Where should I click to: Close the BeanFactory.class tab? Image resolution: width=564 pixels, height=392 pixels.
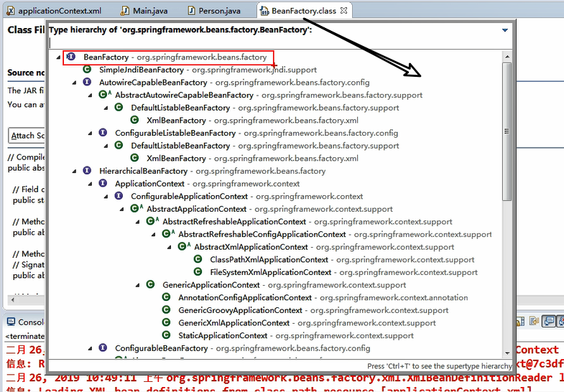pyautogui.click(x=344, y=11)
